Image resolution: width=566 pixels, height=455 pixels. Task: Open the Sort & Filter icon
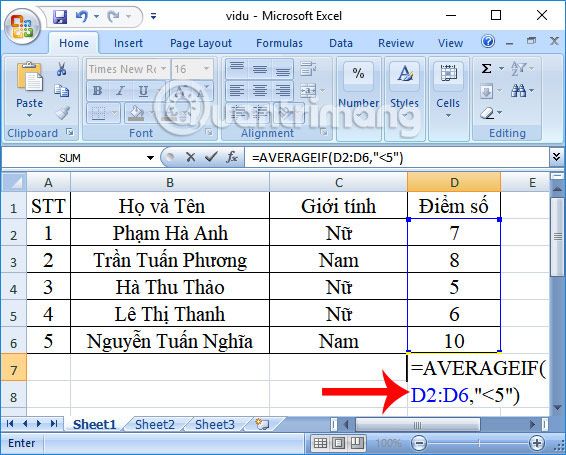pyautogui.click(x=519, y=69)
